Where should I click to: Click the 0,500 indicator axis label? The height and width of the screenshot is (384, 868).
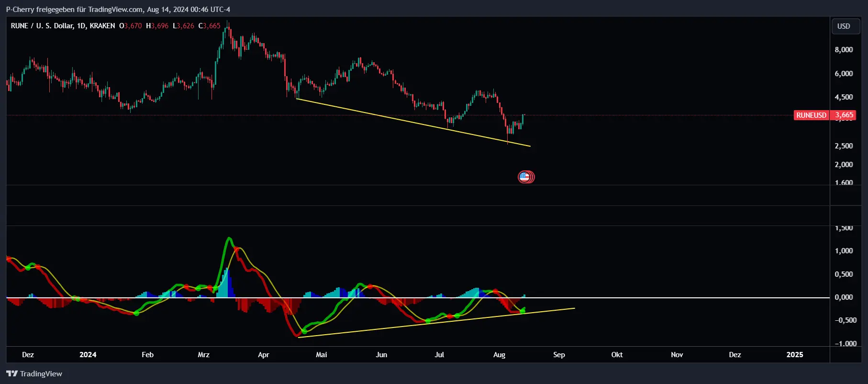[844, 274]
